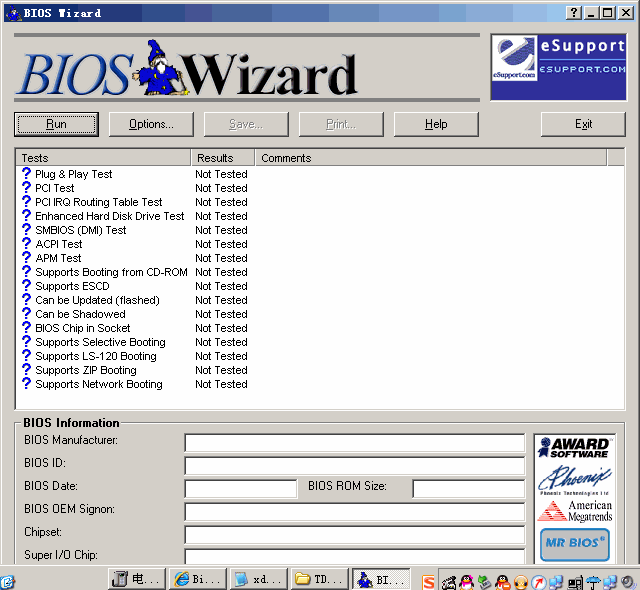The width and height of the screenshot is (640, 590).
Task: Switch to the Internet Explorer taskbar window
Action: point(198,579)
